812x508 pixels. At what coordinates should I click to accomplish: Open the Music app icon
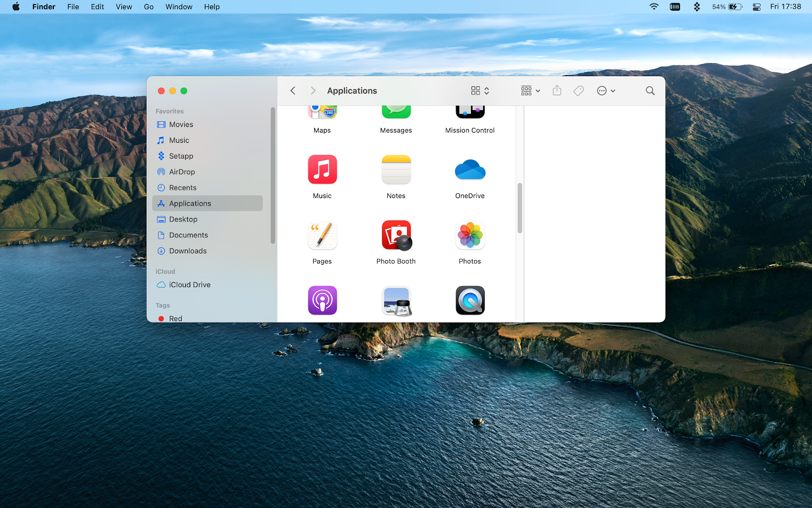pos(322,169)
